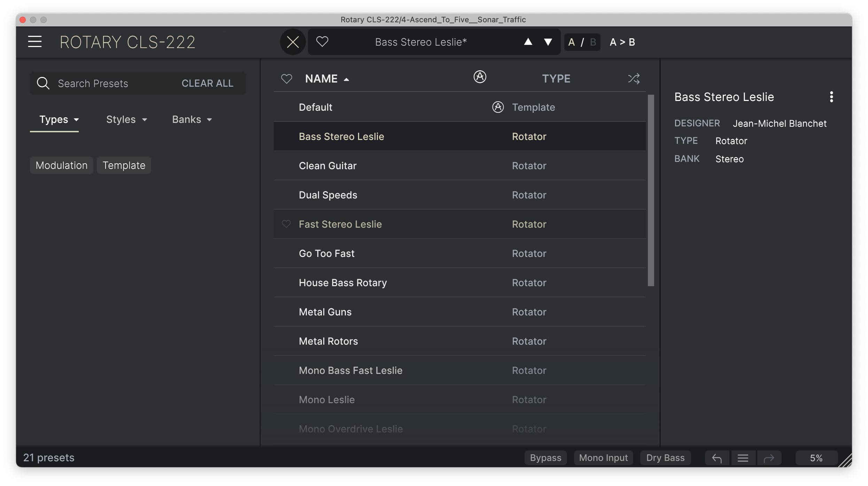The height and width of the screenshot is (486, 868).
Task: Expand the Types filter dropdown
Action: 58,119
